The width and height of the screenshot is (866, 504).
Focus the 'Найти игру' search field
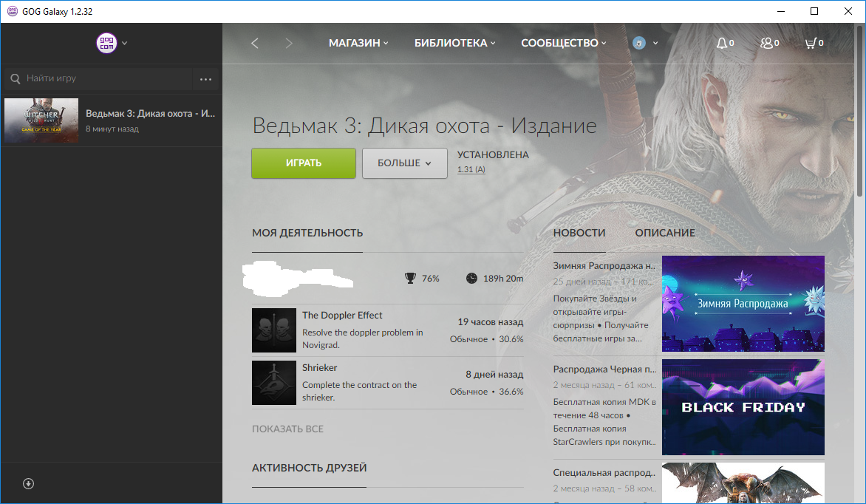click(x=100, y=78)
